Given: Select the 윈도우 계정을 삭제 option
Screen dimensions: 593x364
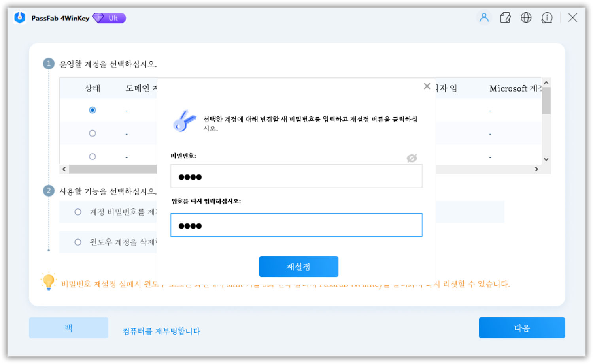Looking at the screenshot, I should 77,242.
